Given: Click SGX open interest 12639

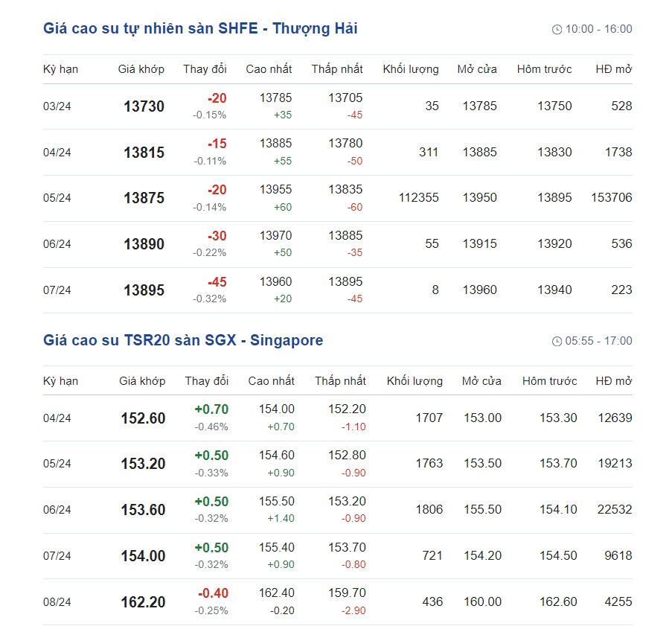Looking at the screenshot, I should point(615,418).
